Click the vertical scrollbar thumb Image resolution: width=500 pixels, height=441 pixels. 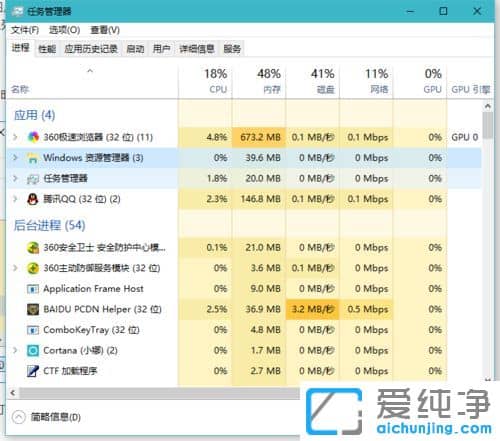coord(488,125)
